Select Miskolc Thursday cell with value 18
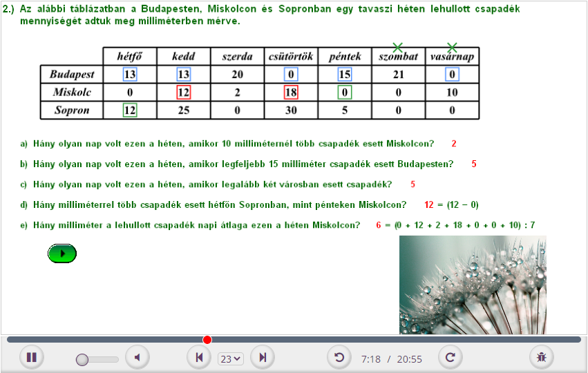The height and width of the screenshot is (373, 588). (291, 92)
